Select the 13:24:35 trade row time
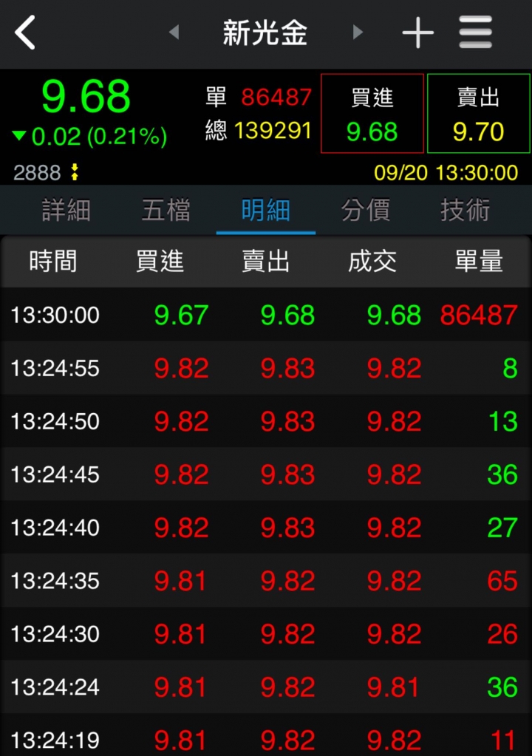The height and width of the screenshot is (756, 532). coord(55,581)
